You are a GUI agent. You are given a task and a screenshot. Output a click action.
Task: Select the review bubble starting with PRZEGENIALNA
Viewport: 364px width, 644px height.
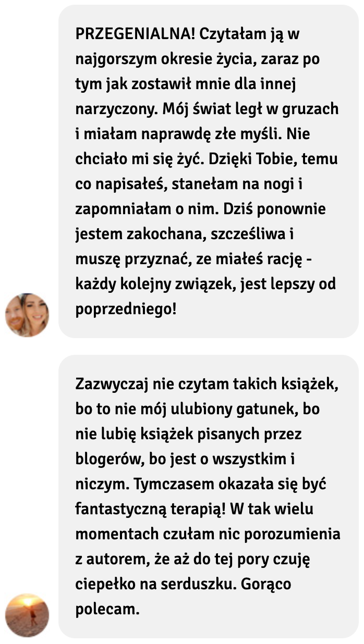coord(209,171)
